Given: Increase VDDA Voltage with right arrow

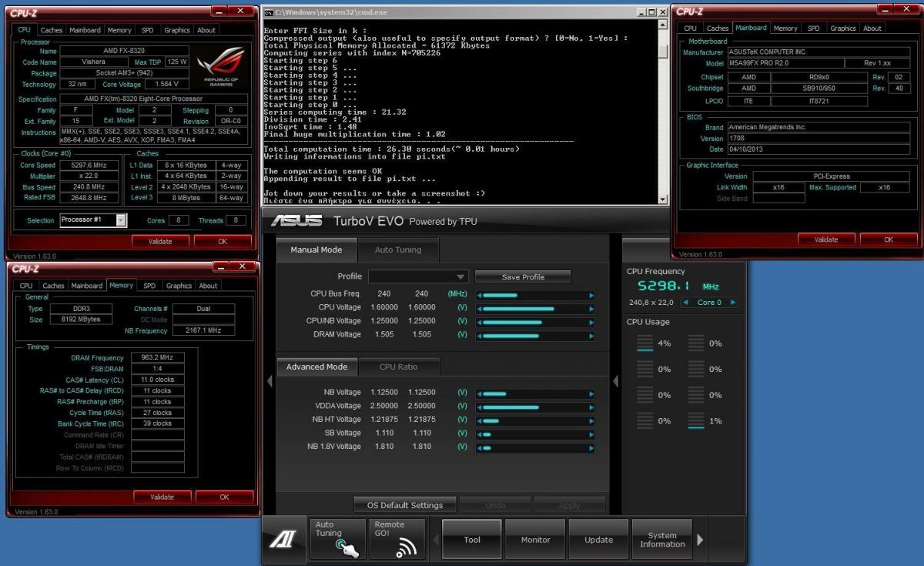Looking at the screenshot, I should 591,407.
